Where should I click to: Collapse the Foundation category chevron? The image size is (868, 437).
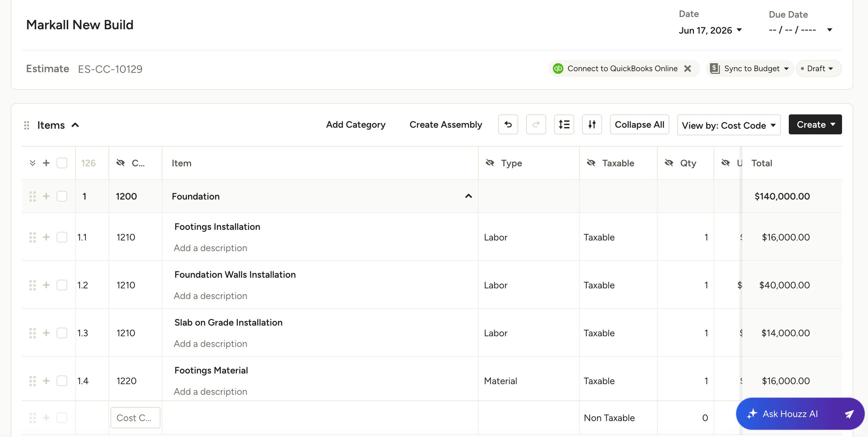(468, 196)
